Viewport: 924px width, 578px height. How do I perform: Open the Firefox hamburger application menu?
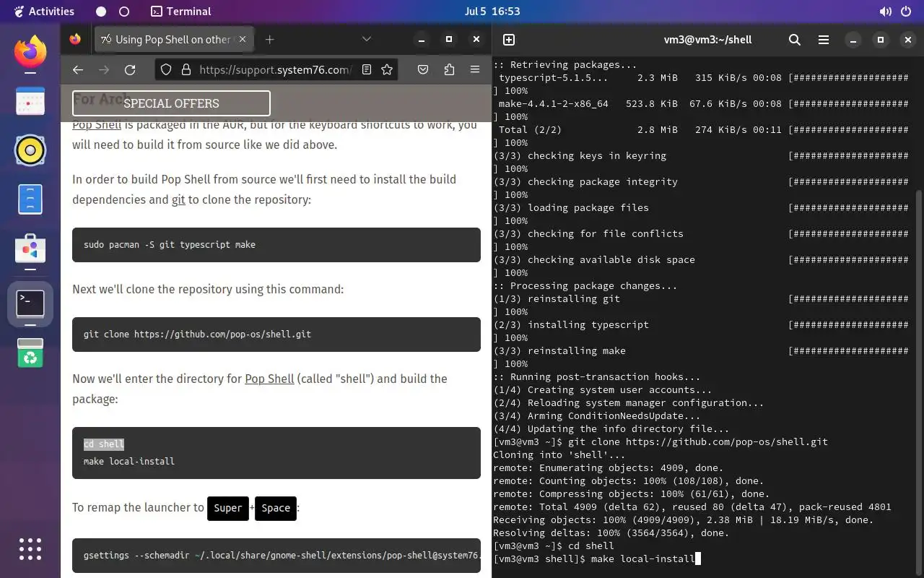click(x=474, y=69)
